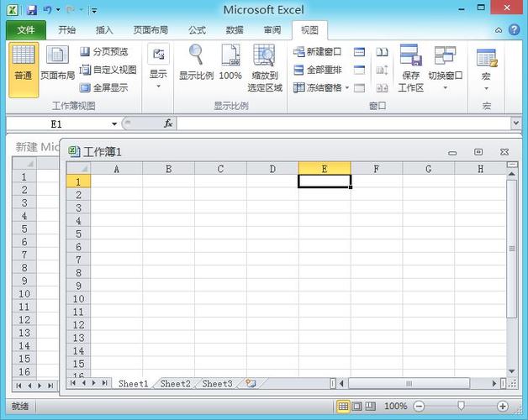Open Customize Quick Access Toolbar dropdown
The height and width of the screenshot is (420, 528).
pos(94,10)
